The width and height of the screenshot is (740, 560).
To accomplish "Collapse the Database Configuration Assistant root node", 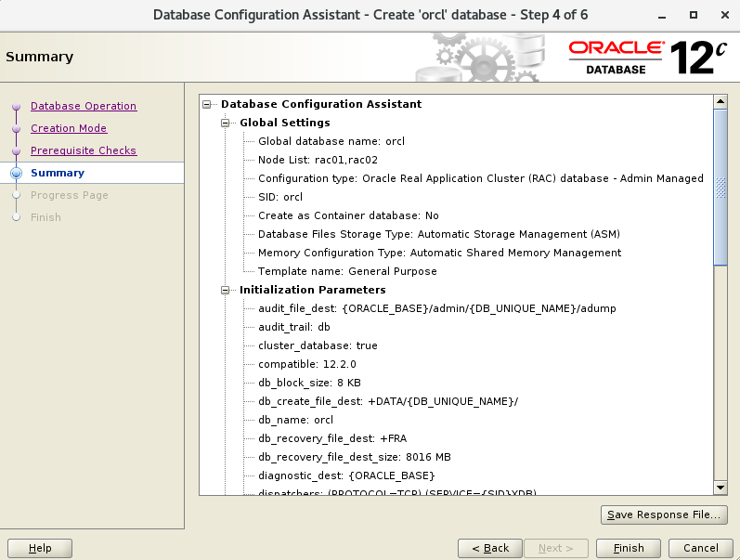I will click(x=207, y=104).
